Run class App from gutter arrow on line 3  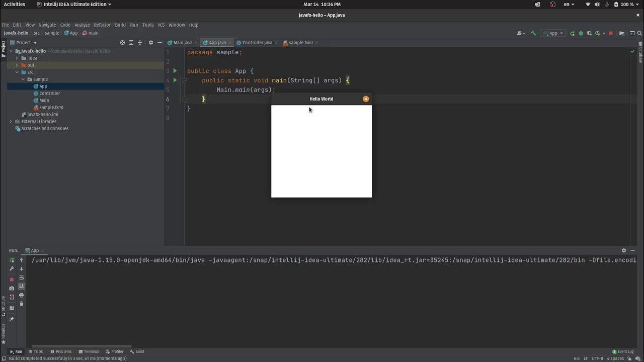[175, 71]
